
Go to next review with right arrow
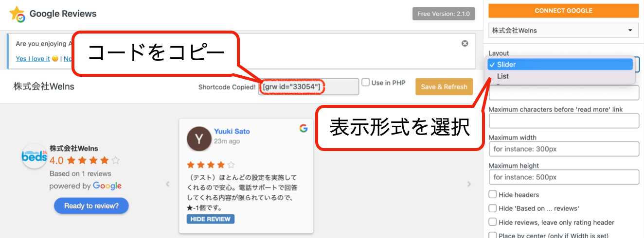click(x=469, y=184)
